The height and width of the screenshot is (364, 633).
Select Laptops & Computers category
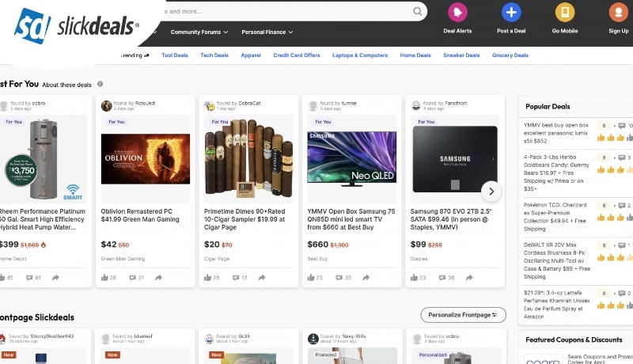[360, 55]
